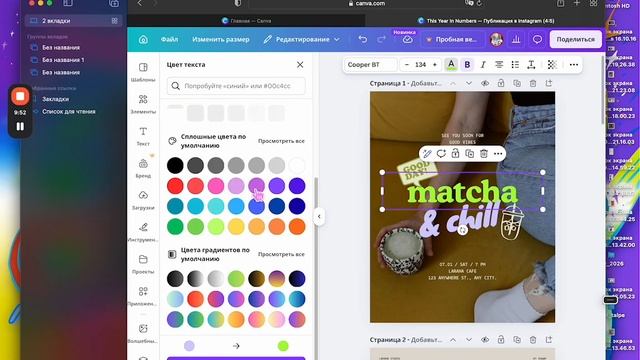Increase font size with plus button
640x360 pixels.
[435, 64]
